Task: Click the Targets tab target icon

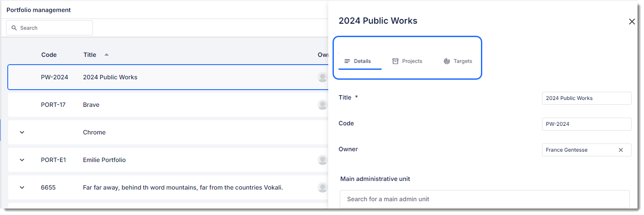Action: tap(447, 61)
